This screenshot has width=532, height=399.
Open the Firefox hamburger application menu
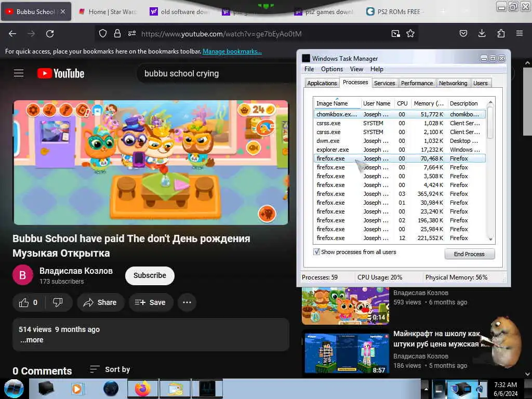click(520, 33)
